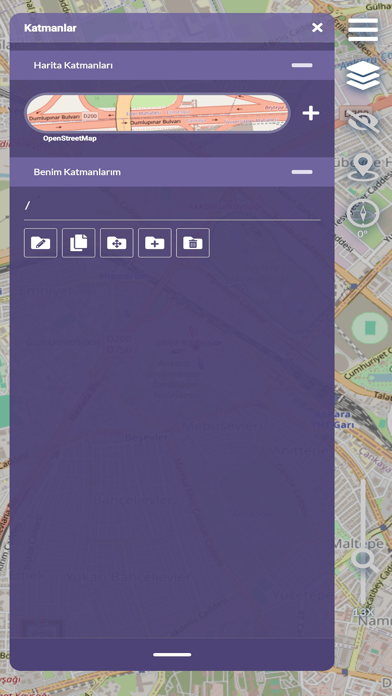This screenshot has width=392, height=696.
Task: Toggle the crossed-eye visibility icon
Action: pyautogui.click(x=363, y=121)
